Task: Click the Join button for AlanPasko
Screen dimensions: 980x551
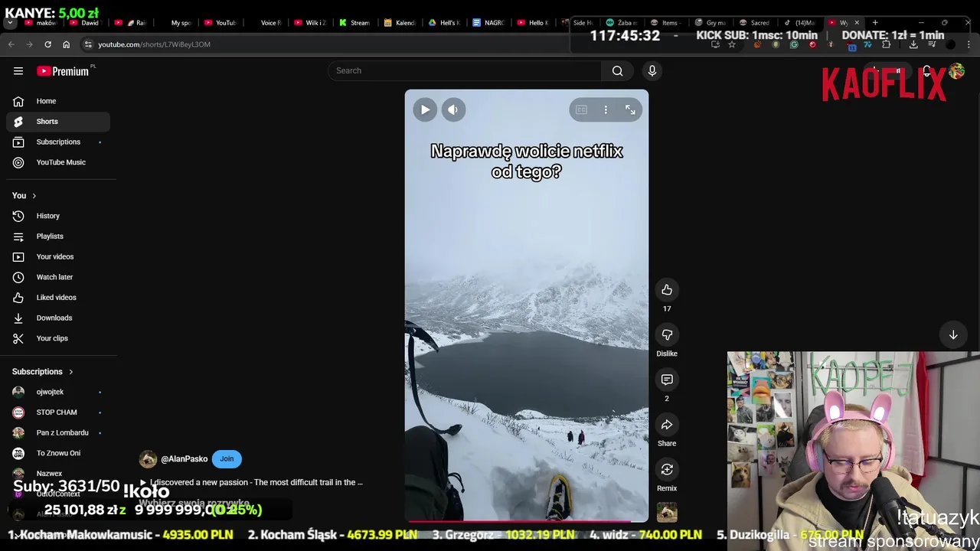Action: coord(227,459)
